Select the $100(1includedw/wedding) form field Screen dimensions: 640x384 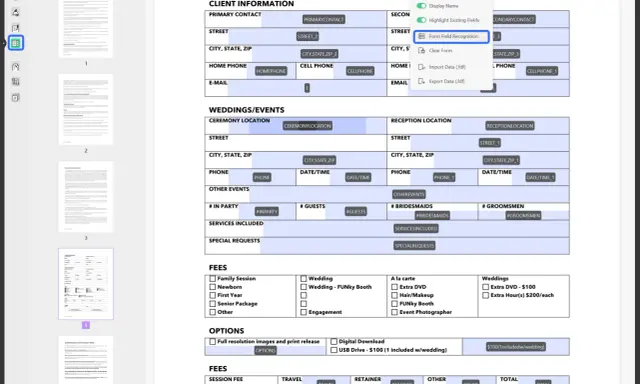(x=516, y=347)
